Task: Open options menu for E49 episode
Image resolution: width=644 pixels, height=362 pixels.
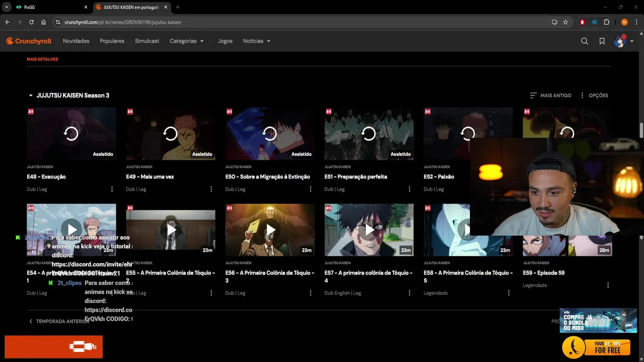Action: (x=211, y=189)
